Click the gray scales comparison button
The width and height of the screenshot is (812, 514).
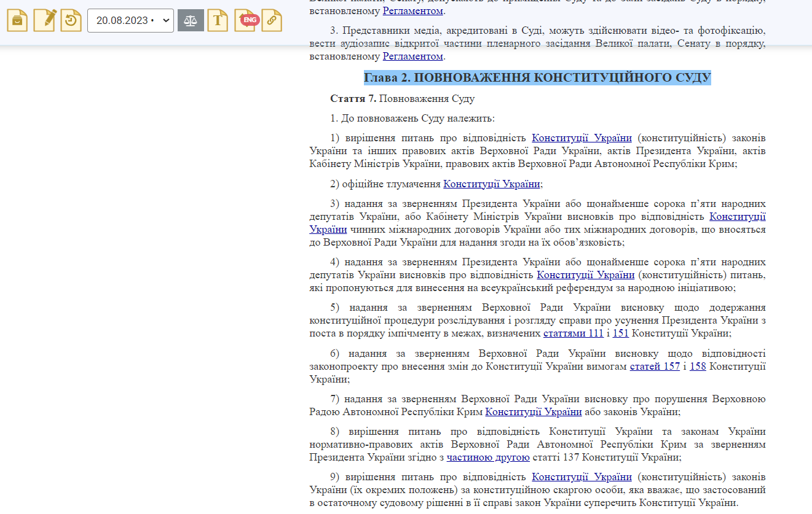coord(191,20)
